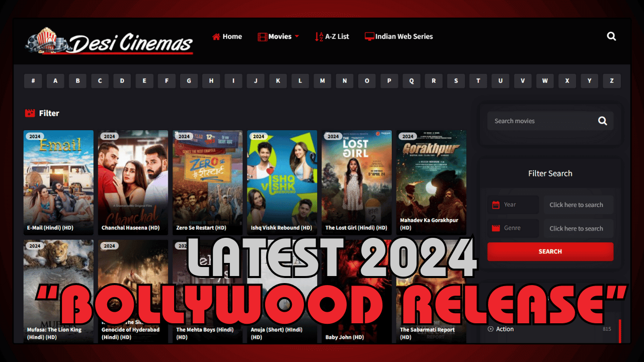The height and width of the screenshot is (362, 644).
Task: Filter movies by letter S
Action: coord(456,81)
